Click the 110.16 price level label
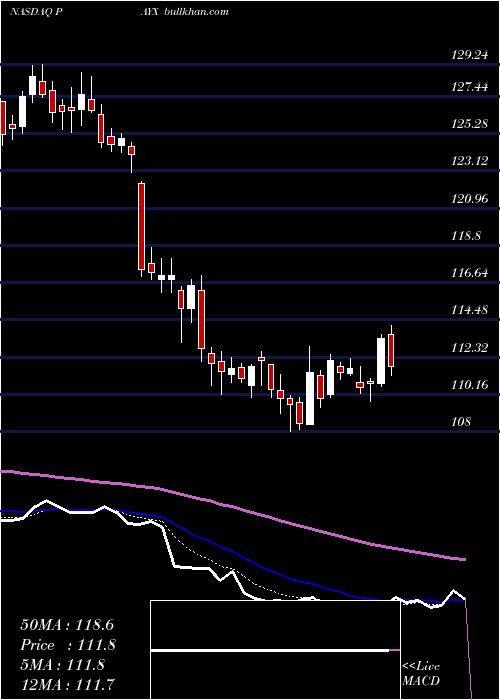 click(470, 384)
